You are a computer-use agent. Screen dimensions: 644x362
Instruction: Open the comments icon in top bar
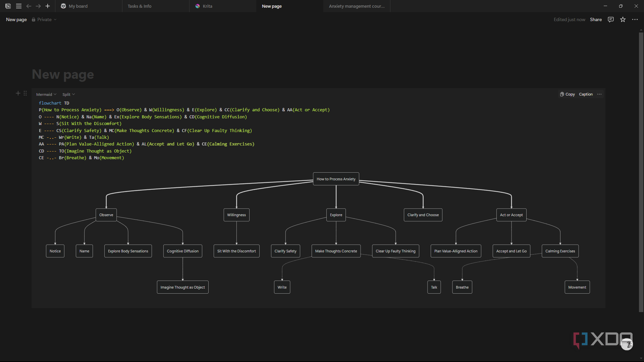611,19
